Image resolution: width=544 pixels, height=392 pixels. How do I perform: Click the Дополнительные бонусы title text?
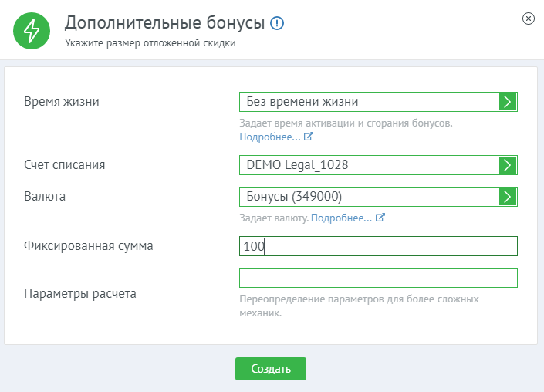tap(164, 23)
